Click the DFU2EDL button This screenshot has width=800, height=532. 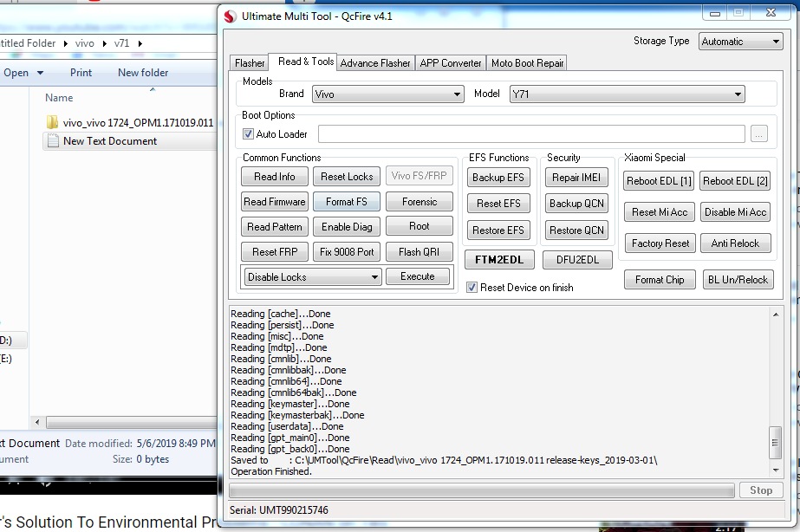[x=577, y=260]
